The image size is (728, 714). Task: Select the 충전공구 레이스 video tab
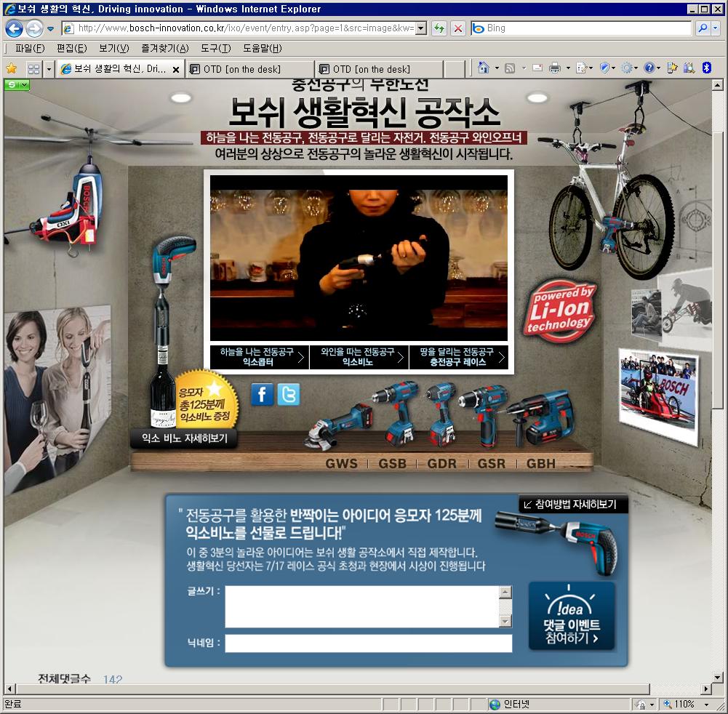click(x=459, y=357)
